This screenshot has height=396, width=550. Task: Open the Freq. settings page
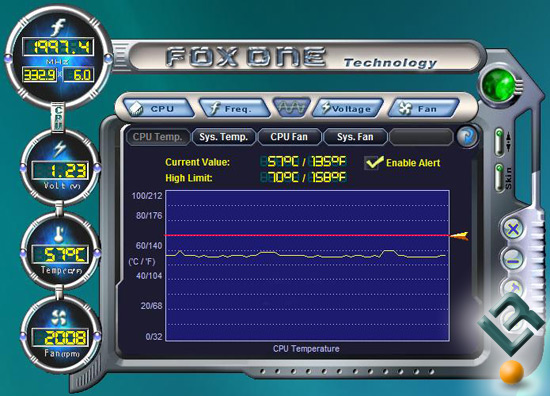(x=234, y=108)
